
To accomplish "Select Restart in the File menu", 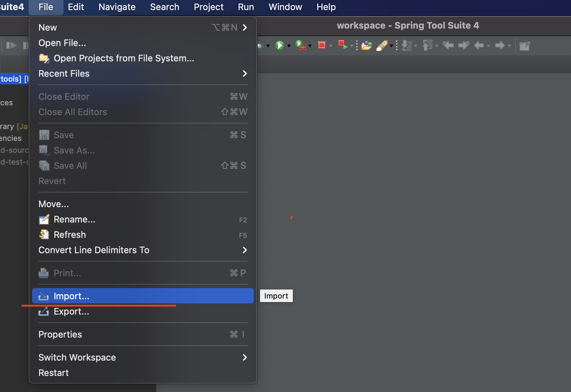I will pos(143,373).
